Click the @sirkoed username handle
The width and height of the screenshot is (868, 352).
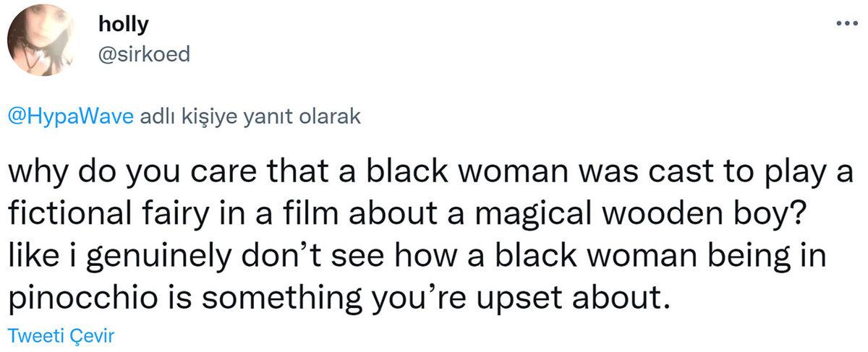point(143,53)
